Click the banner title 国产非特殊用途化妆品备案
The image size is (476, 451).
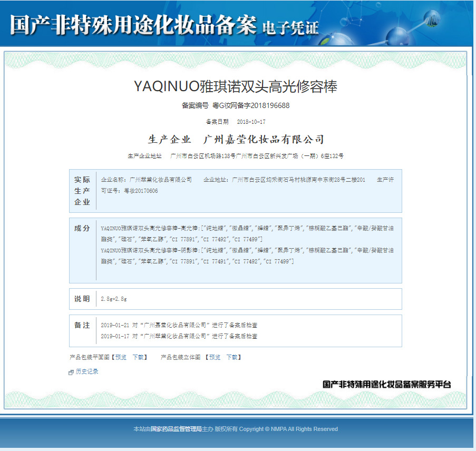coord(133,25)
